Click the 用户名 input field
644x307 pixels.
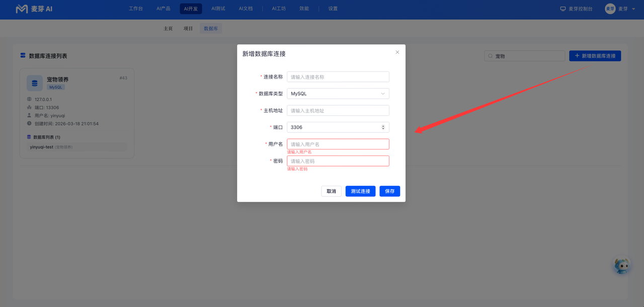[x=338, y=144]
